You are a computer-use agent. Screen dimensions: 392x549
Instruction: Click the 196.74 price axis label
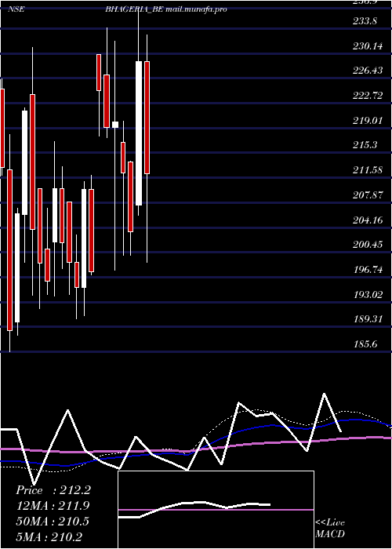[x=368, y=269]
